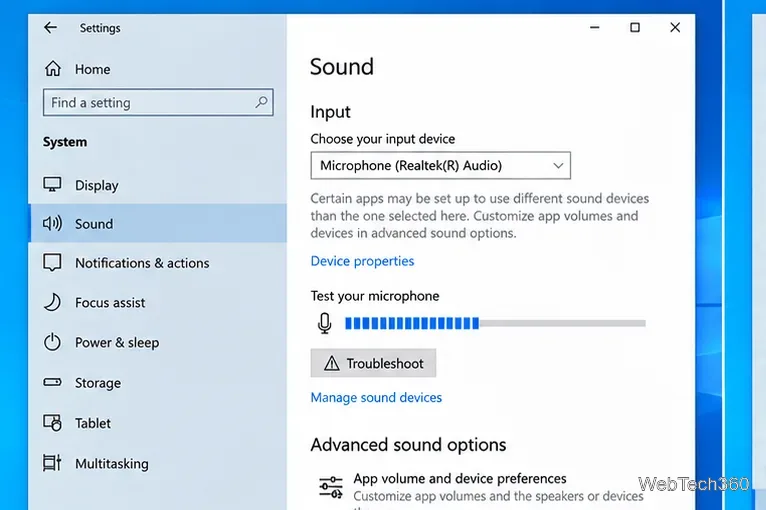Screen dimensions: 766x510
Task: Open Manage sound devices link
Action: click(376, 397)
